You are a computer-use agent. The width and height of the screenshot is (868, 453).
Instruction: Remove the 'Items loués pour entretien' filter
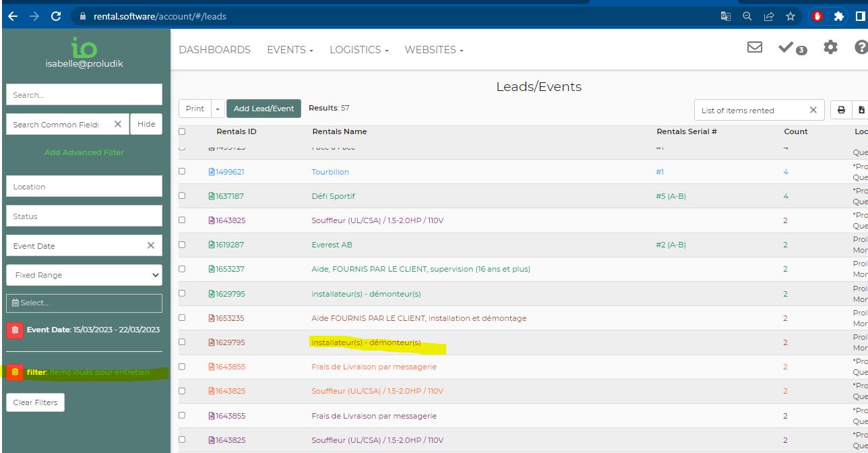[15, 372]
